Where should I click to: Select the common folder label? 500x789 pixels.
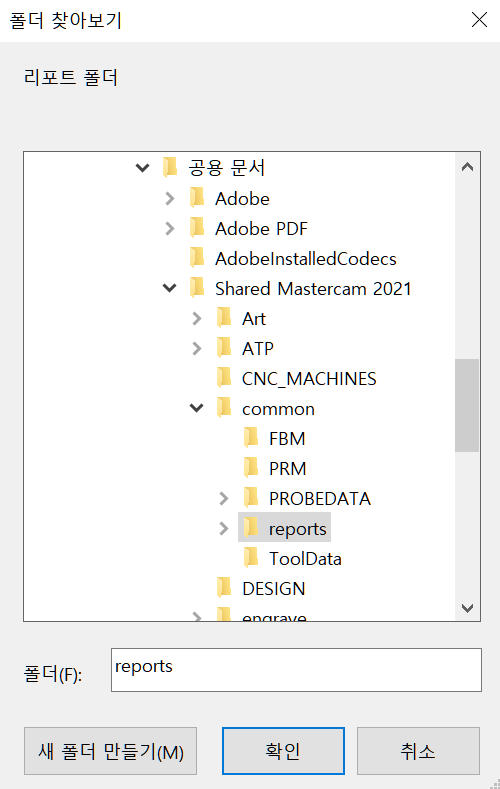point(278,409)
